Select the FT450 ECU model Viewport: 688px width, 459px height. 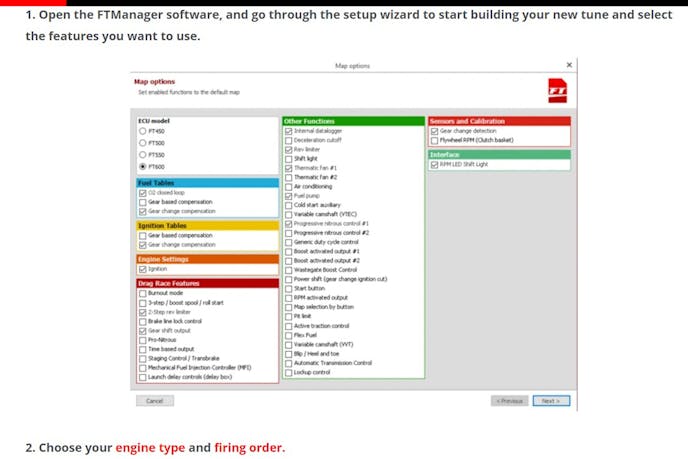pos(142,131)
